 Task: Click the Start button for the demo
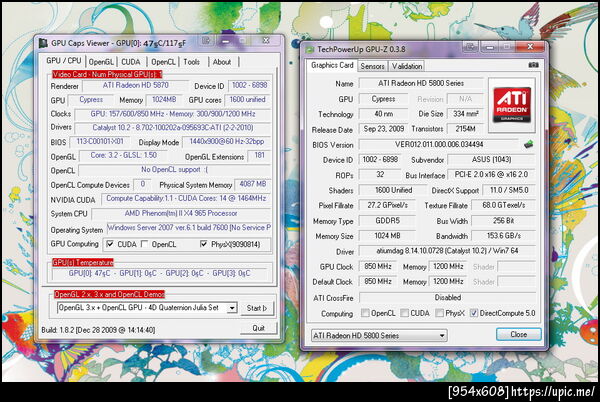click(x=257, y=308)
